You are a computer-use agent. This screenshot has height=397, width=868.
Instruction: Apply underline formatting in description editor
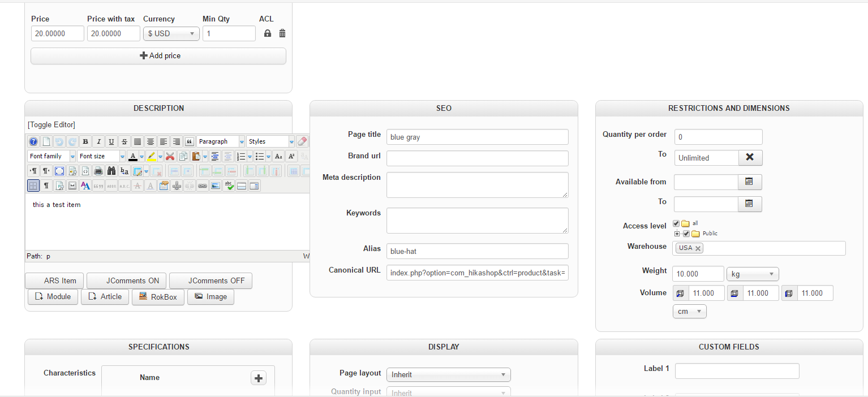[x=111, y=141]
